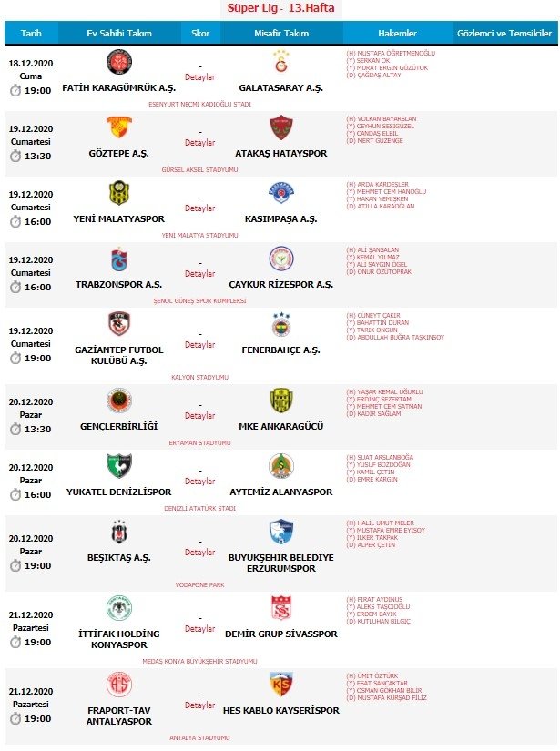Viewport: 560px width, 751px height.
Task: Click the Beşiktaş club emblem
Action: (x=118, y=532)
